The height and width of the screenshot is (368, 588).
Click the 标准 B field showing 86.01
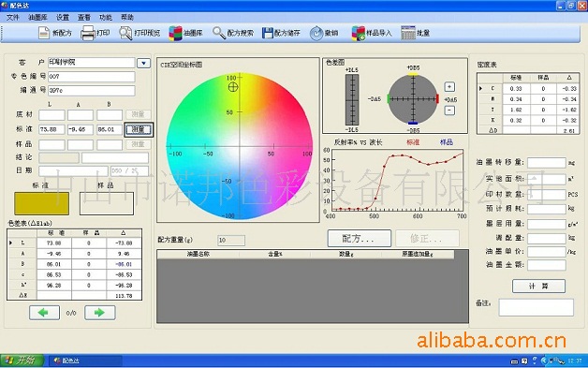pyautogui.click(x=110, y=129)
